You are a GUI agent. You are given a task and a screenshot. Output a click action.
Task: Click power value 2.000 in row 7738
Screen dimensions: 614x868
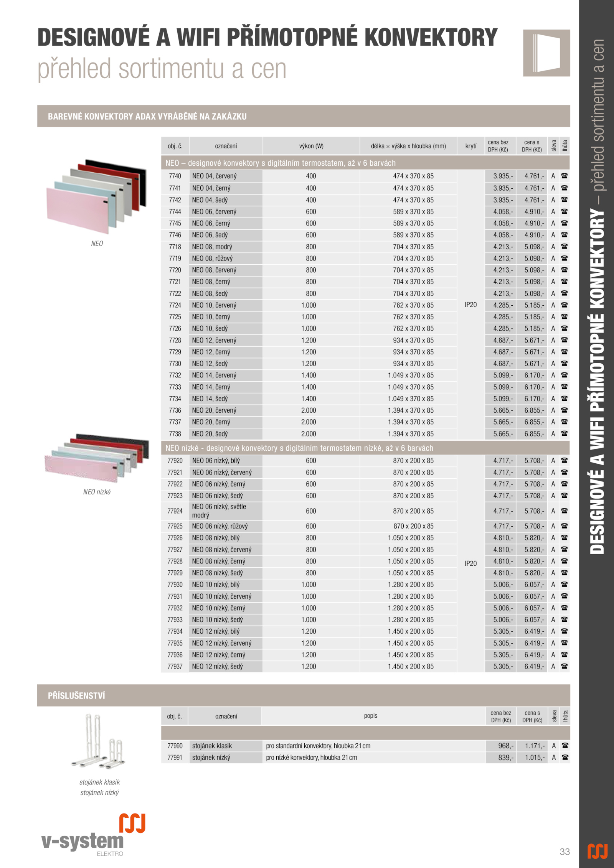pos(309,433)
